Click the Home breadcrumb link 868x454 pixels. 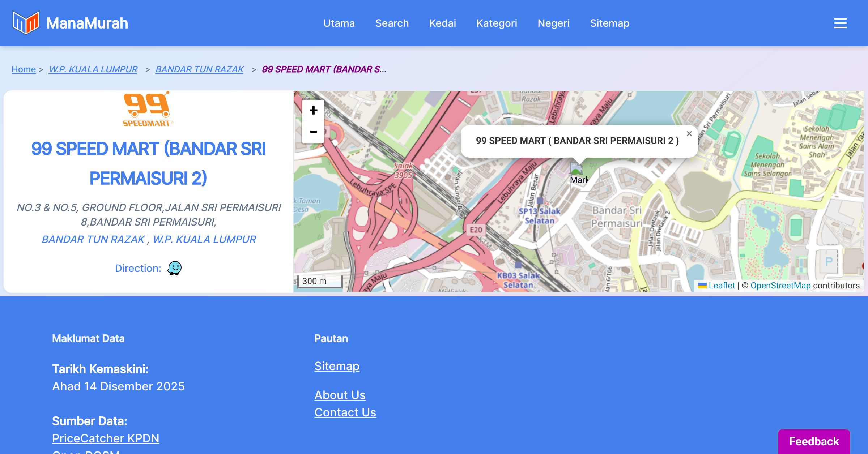click(x=24, y=69)
